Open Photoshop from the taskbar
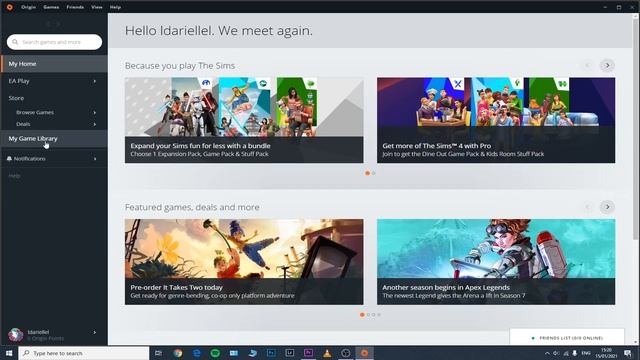 (x=271, y=353)
